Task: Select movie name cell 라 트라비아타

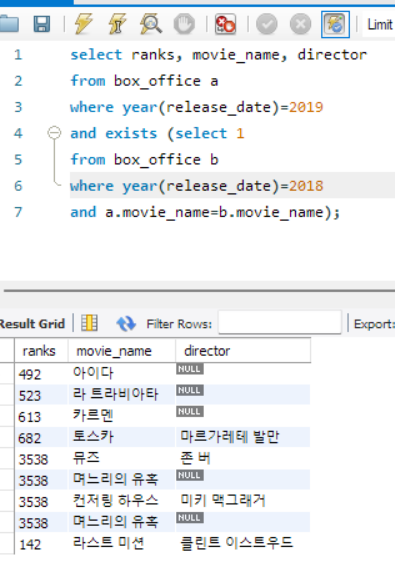Action: [x=122, y=394]
